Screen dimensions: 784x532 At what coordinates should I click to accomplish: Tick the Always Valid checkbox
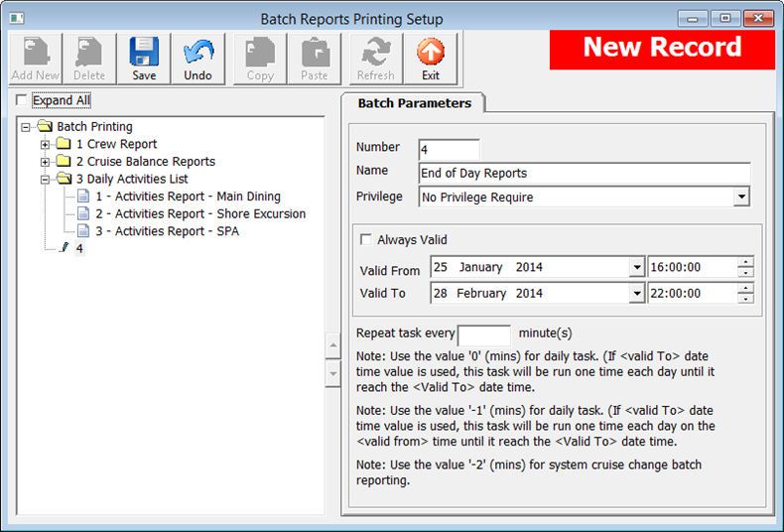(366, 240)
